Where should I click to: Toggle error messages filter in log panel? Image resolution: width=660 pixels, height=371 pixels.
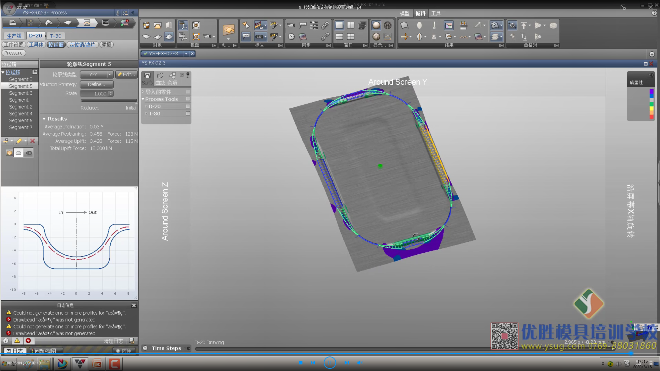28,341
